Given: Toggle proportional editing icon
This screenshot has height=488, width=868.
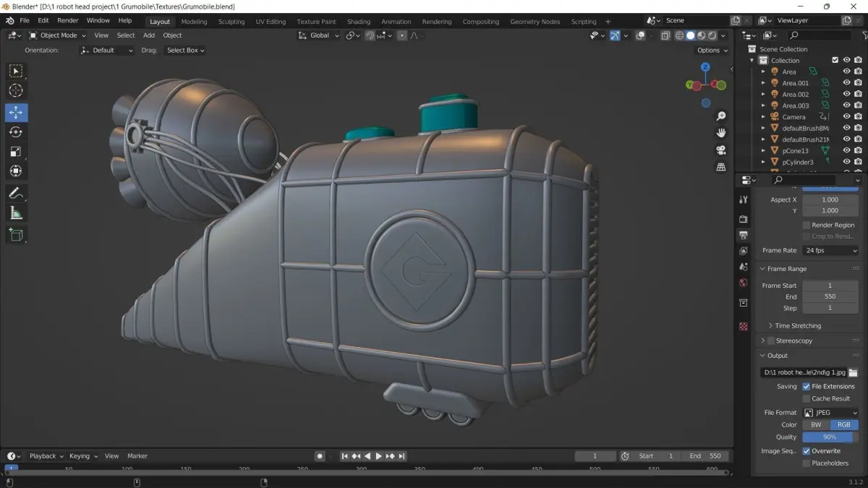Looking at the screenshot, I should point(402,35).
